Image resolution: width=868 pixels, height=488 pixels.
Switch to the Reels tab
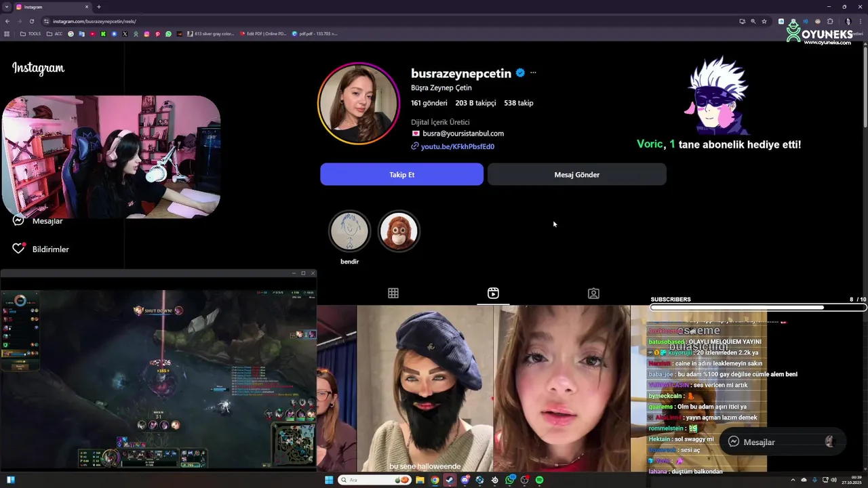tap(493, 293)
